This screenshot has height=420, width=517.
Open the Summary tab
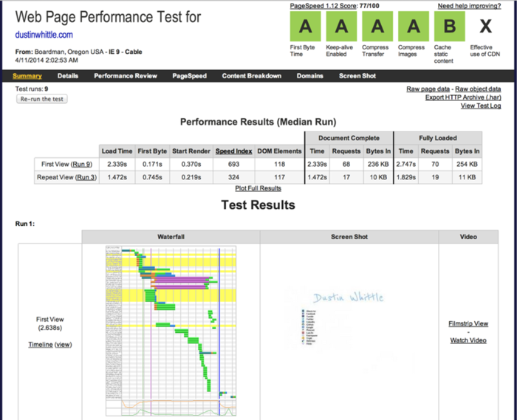click(27, 76)
